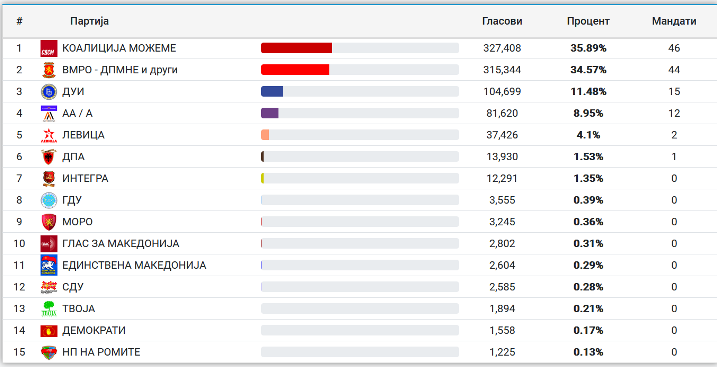Click the КОАЛИЦИЈА МОЖЕМЕ party logo

[x=49, y=48]
